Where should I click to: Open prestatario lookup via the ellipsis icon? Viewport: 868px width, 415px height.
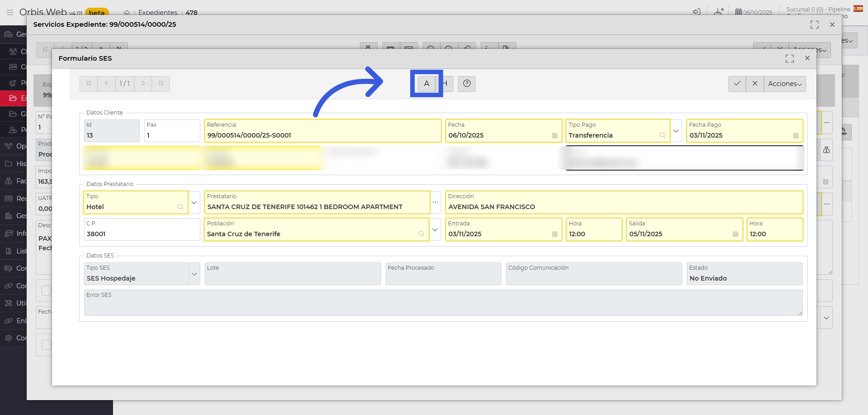pyautogui.click(x=435, y=202)
